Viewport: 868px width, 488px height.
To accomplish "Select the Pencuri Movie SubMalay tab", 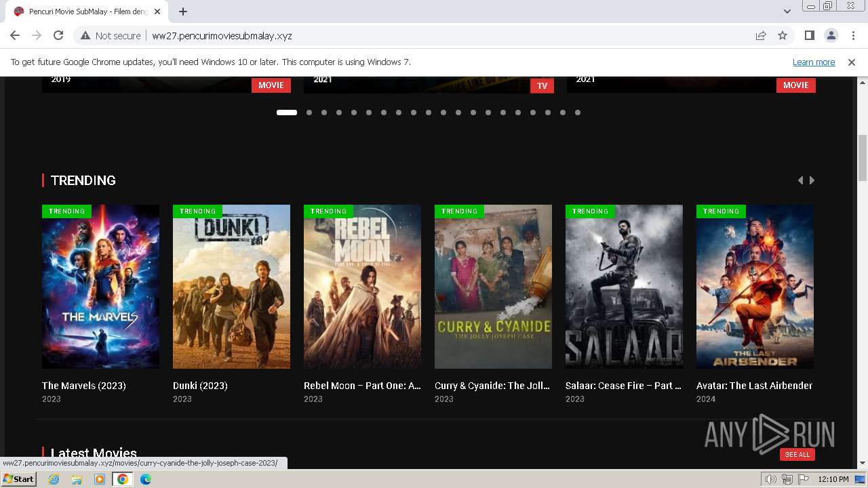I will 87,12.
